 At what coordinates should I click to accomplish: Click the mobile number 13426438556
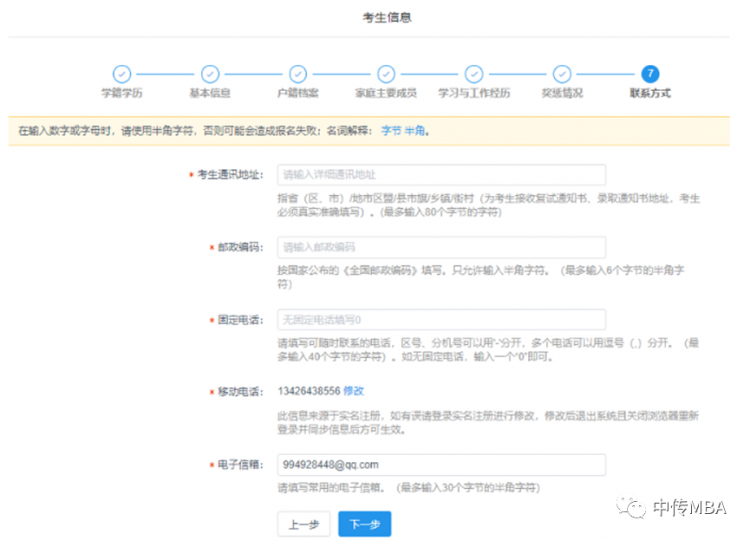309,391
